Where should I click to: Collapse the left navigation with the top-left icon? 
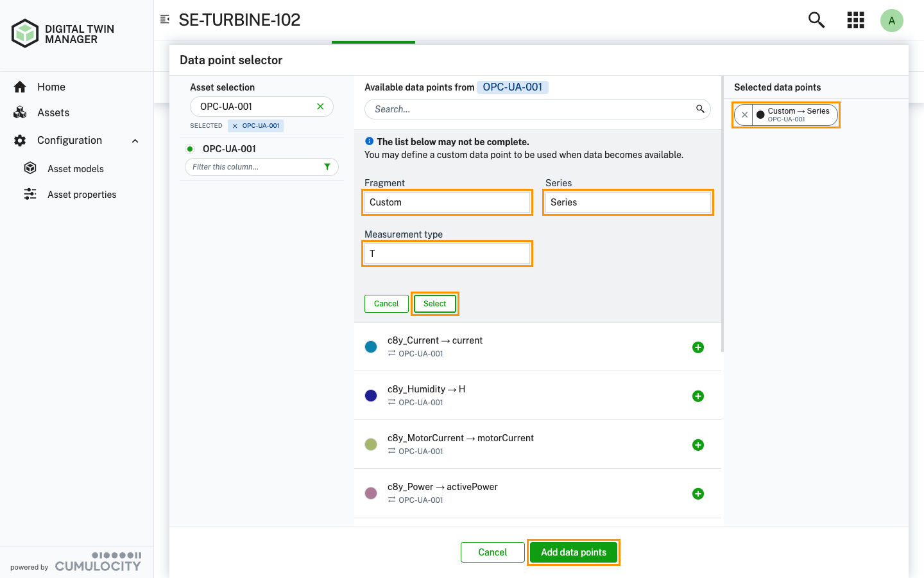tap(164, 19)
